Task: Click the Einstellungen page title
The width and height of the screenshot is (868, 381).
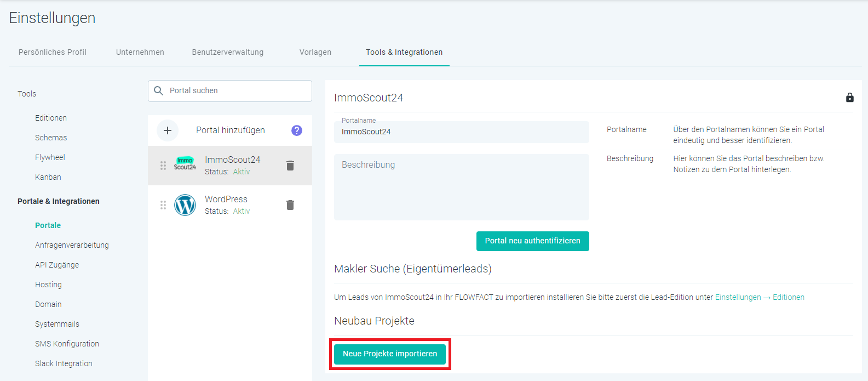Action: [52, 18]
